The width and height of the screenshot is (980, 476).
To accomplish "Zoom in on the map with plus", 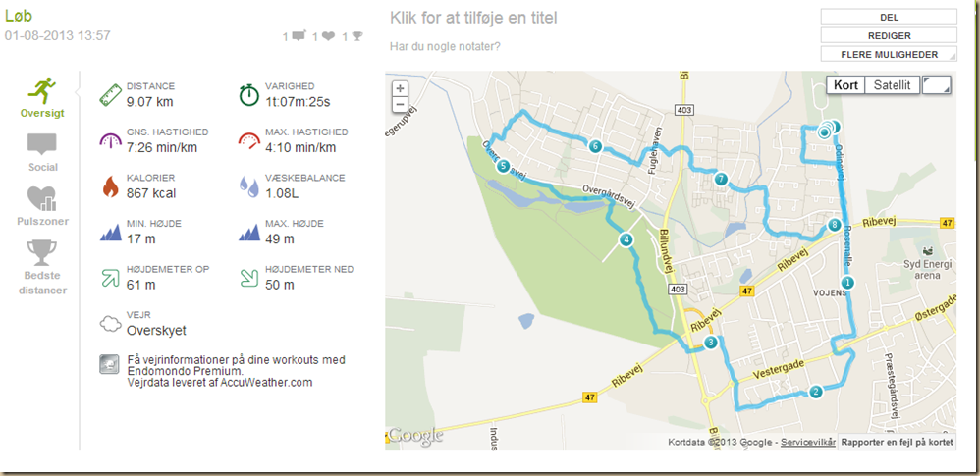I will tap(400, 88).
